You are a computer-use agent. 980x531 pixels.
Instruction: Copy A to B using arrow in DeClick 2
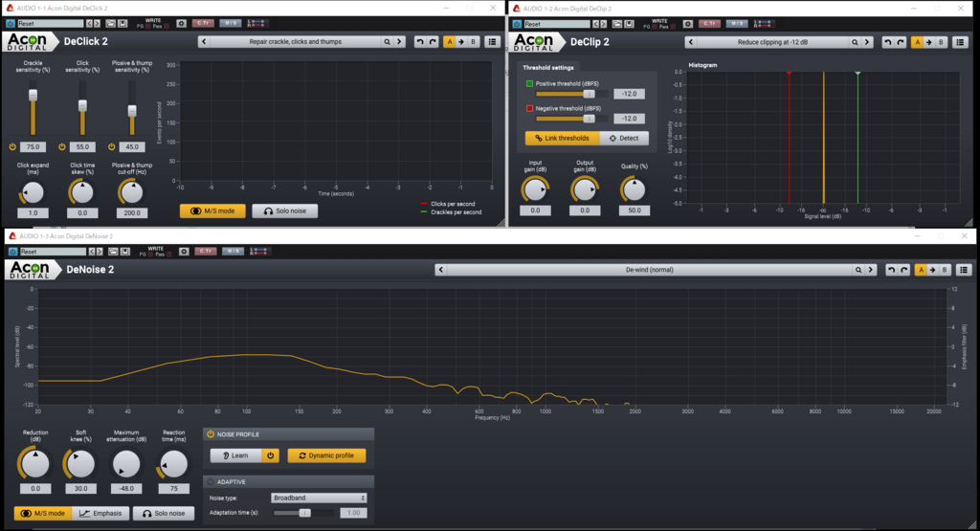[x=461, y=42]
